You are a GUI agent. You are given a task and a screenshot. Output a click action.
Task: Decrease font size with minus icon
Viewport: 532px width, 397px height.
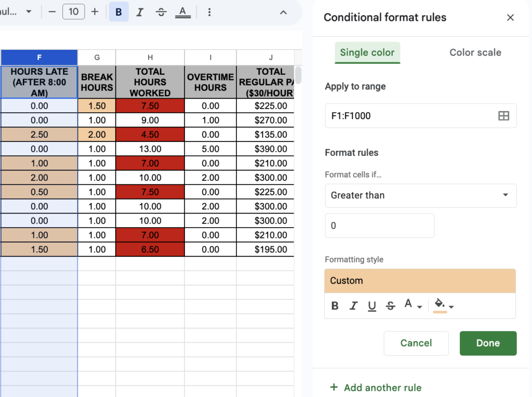pyautogui.click(x=52, y=12)
